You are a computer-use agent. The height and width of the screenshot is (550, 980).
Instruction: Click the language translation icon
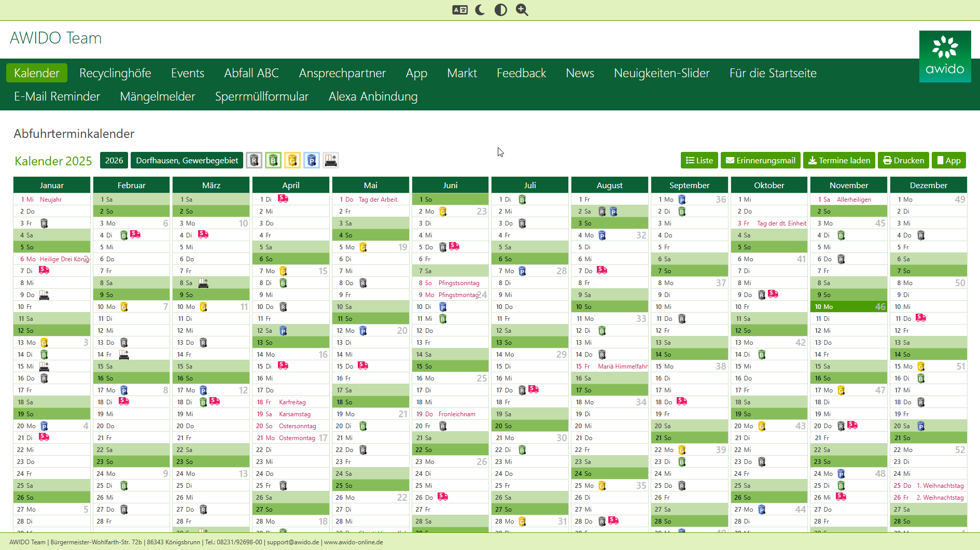pos(459,10)
